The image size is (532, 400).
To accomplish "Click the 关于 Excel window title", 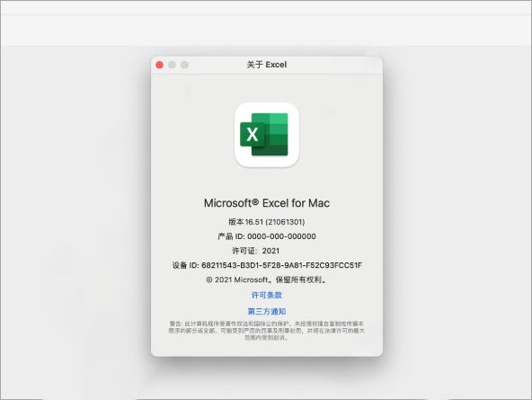I will point(267,65).
